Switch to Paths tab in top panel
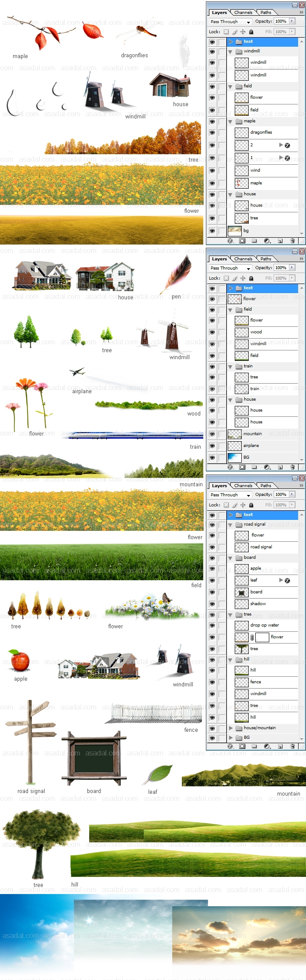The height and width of the screenshot is (980, 306). tap(266, 13)
